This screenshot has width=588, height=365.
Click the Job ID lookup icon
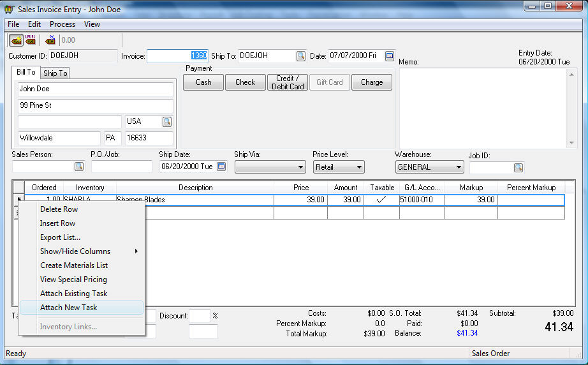pyautogui.click(x=518, y=167)
